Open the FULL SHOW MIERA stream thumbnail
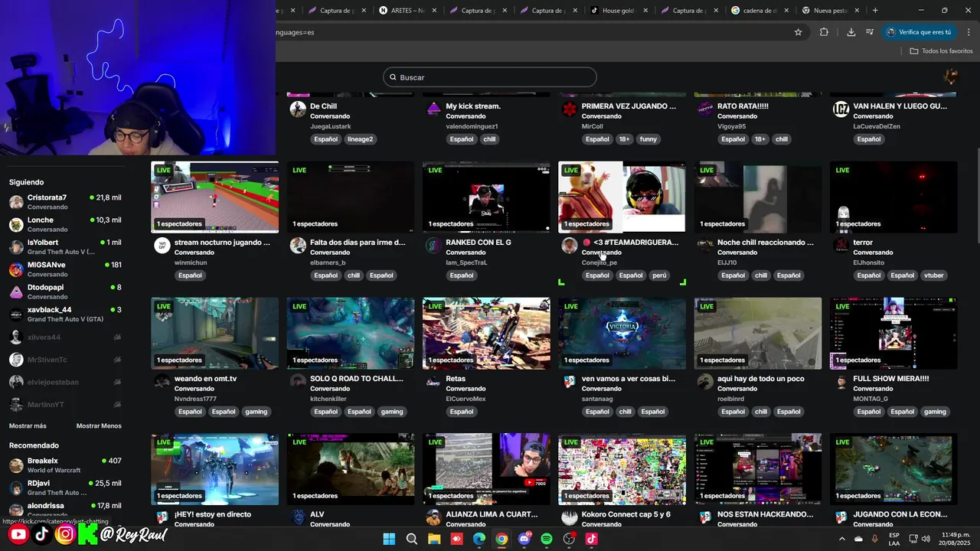Image resolution: width=980 pixels, height=551 pixels. click(x=893, y=334)
